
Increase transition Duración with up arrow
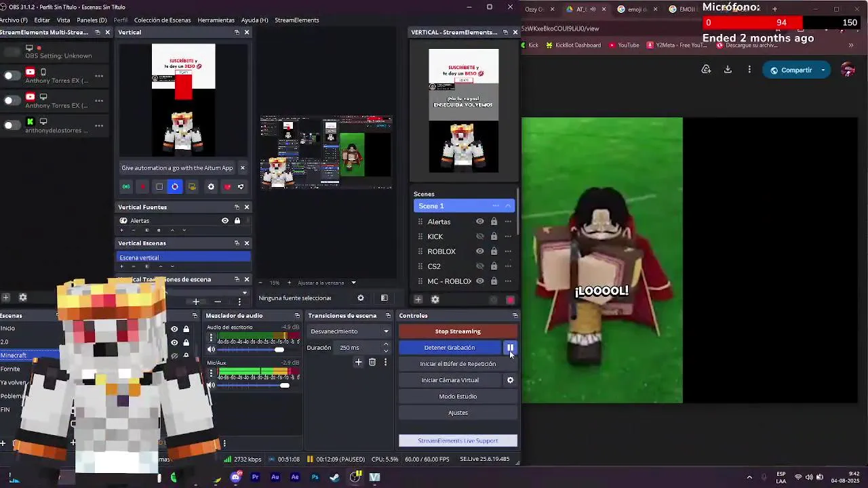[386, 344]
